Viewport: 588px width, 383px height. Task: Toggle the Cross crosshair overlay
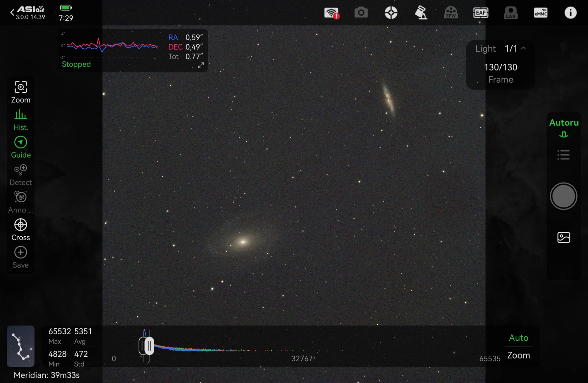[21, 230]
